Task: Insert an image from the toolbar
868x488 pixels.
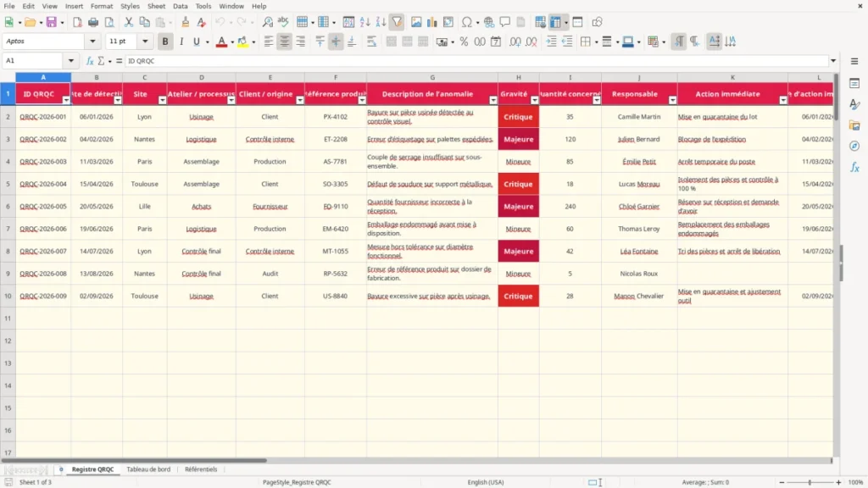Action: click(416, 22)
